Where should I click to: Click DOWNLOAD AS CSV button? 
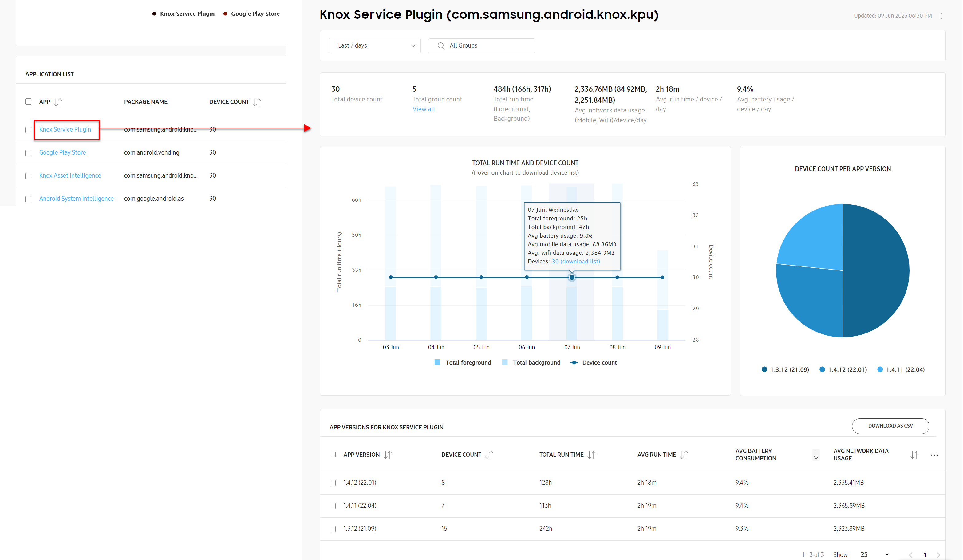click(890, 426)
